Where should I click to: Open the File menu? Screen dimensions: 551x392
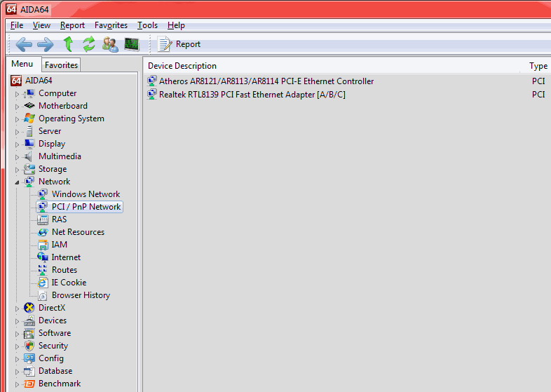(17, 25)
